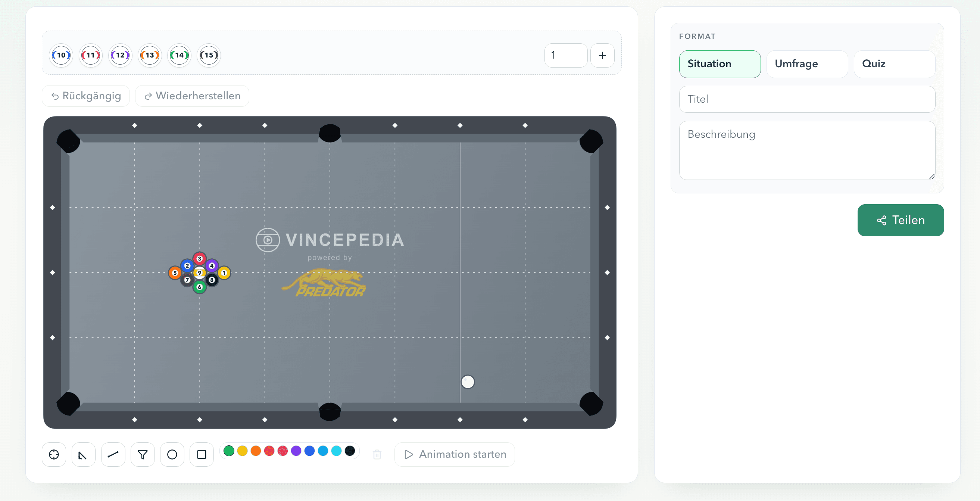Pick the 15 ball from the tray
Image resolution: width=980 pixels, height=501 pixels.
pyautogui.click(x=209, y=56)
